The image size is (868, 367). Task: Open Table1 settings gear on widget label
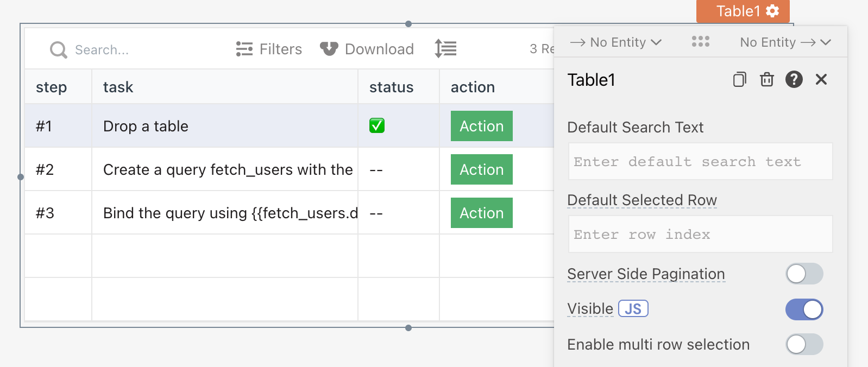coord(772,11)
